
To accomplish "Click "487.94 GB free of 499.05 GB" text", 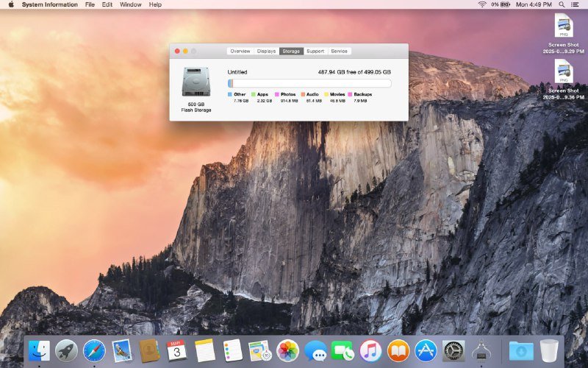I will [x=354, y=72].
